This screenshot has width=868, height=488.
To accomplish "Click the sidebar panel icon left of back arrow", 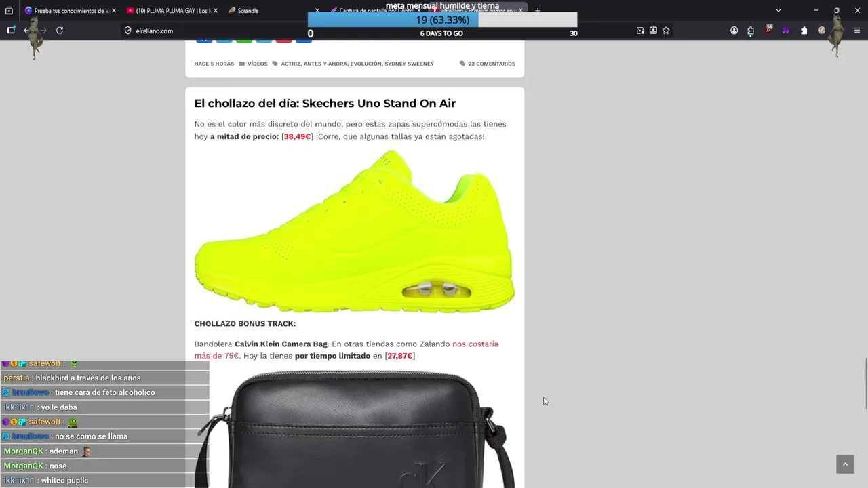I will coord(11,30).
